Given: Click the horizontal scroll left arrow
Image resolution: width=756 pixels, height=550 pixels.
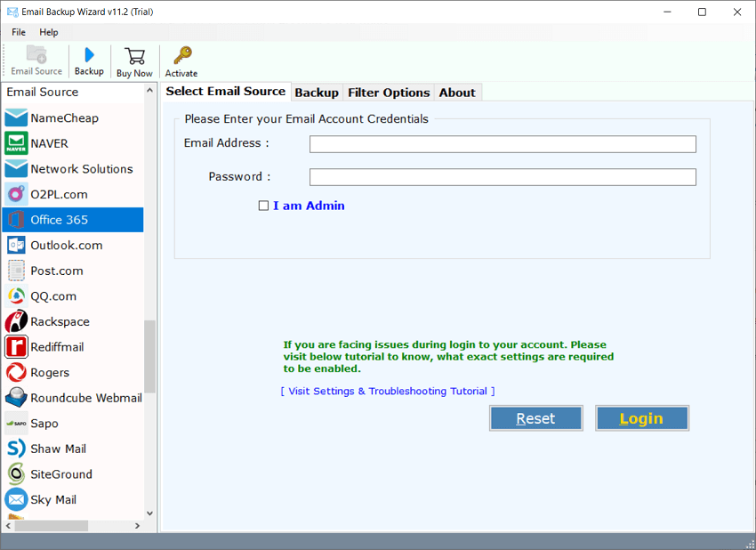Looking at the screenshot, I should point(8,526).
